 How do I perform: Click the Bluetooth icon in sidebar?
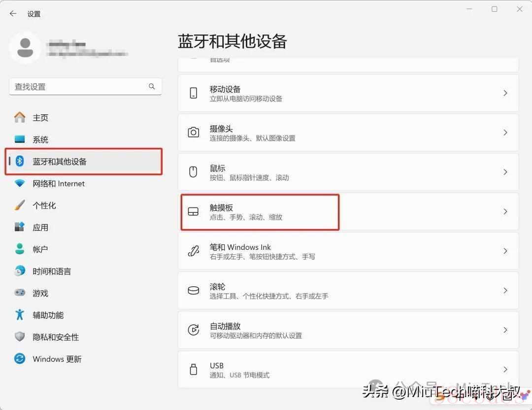coord(20,161)
